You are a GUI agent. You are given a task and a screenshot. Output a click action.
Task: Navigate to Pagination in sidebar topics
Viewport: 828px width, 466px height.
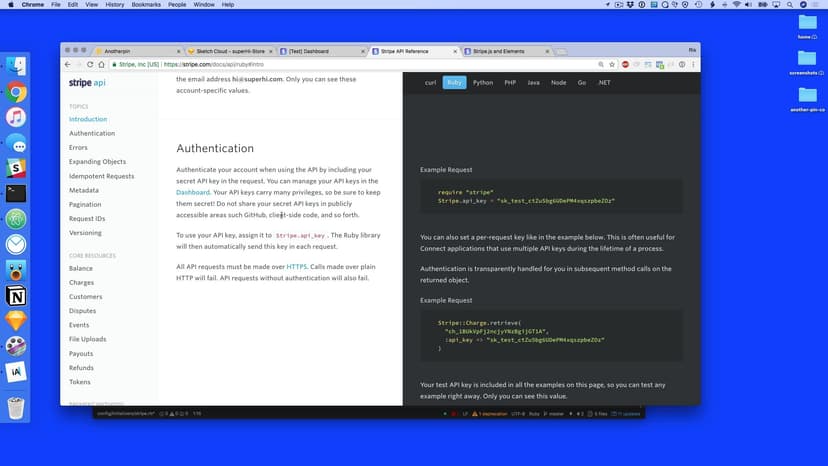coord(85,204)
